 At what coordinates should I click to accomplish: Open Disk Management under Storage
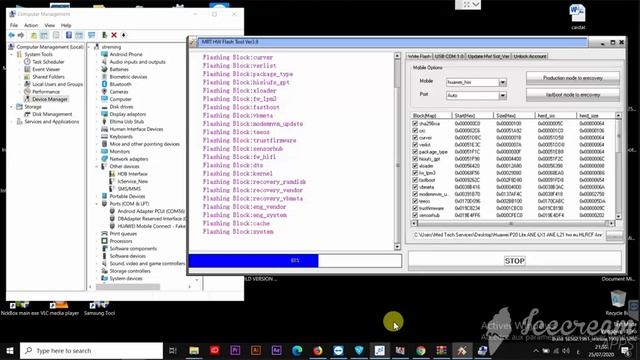tap(52, 114)
